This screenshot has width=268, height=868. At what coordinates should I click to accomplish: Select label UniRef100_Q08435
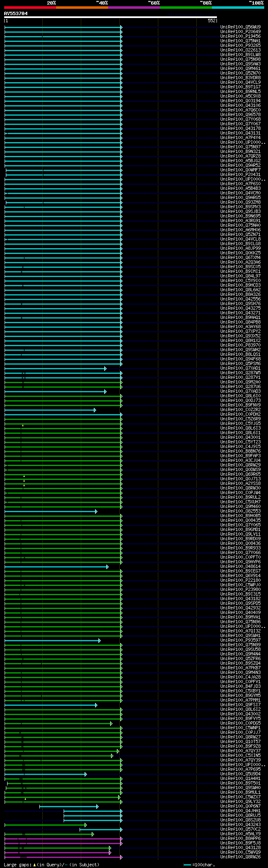[240, 520]
